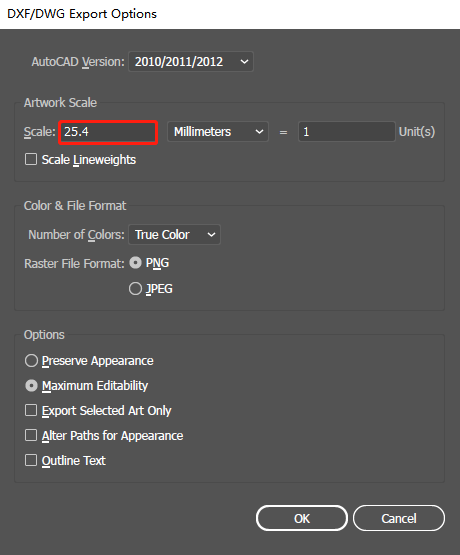Confirm export with the OK button

pos(302,518)
